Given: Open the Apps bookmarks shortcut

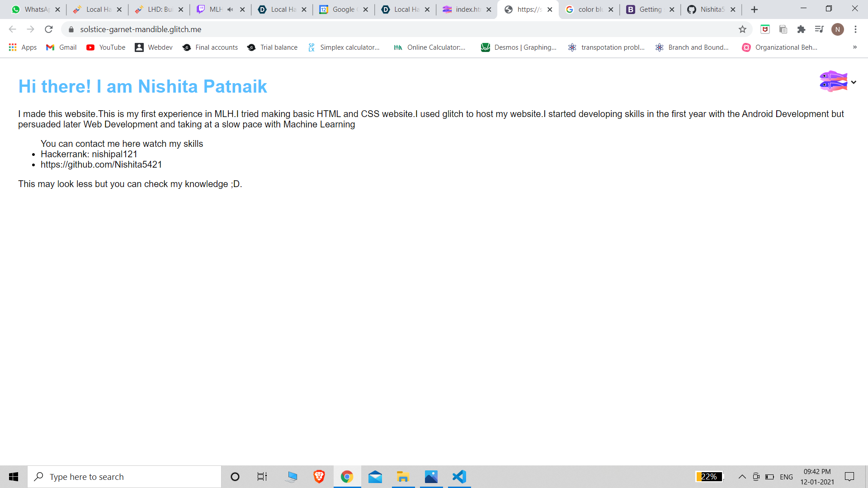Looking at the screenshot, I should (x=23, y=47).
